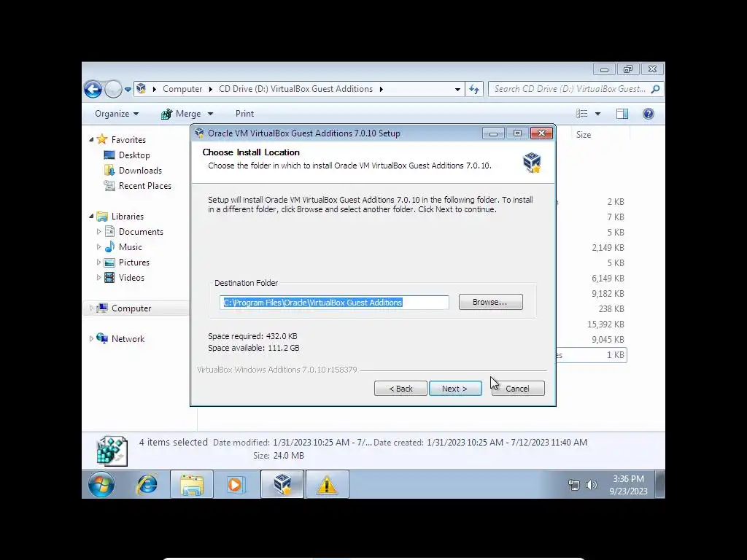Open the address bar history dropdown

(457, 89)
